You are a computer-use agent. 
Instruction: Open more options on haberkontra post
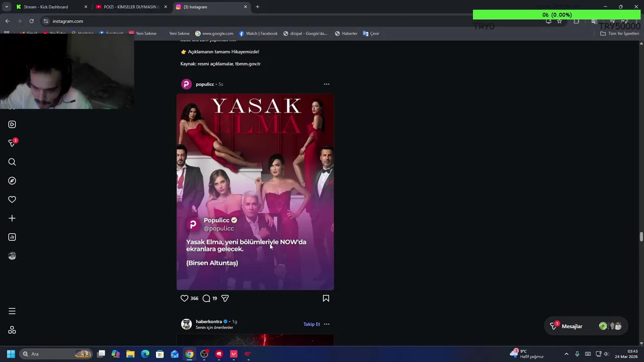pyautogui.click(x=327, y=324)
